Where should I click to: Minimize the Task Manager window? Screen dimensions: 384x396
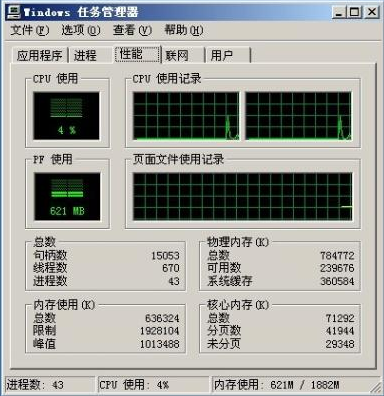(339, 13)
